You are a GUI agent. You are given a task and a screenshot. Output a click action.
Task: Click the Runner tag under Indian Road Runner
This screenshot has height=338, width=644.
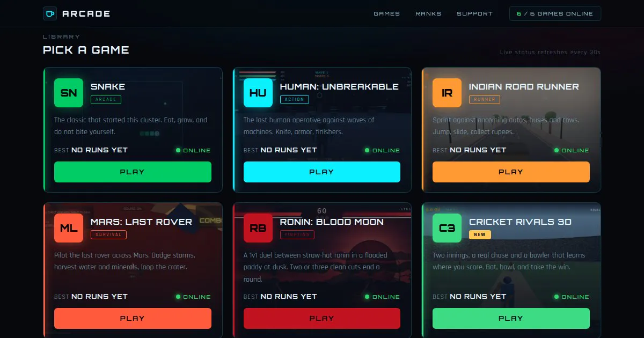pyautogui.click(x=485, y=99)
